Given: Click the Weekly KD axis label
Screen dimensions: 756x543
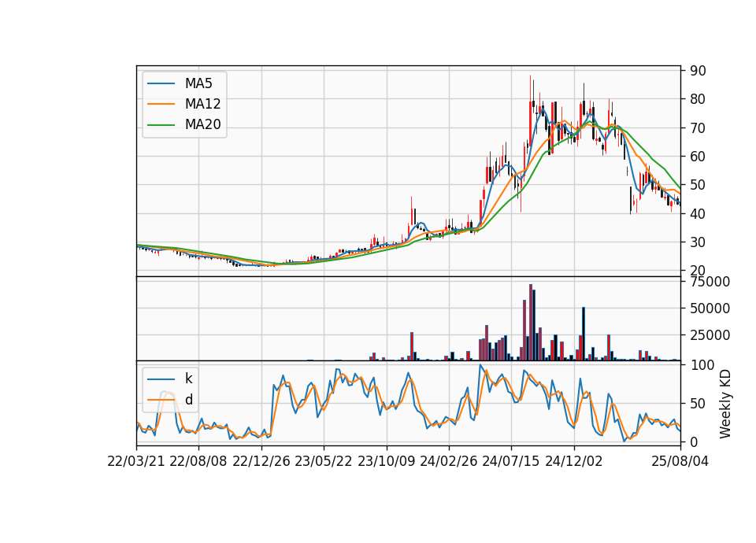Looking at the screenshot, I should coord(724,404).
